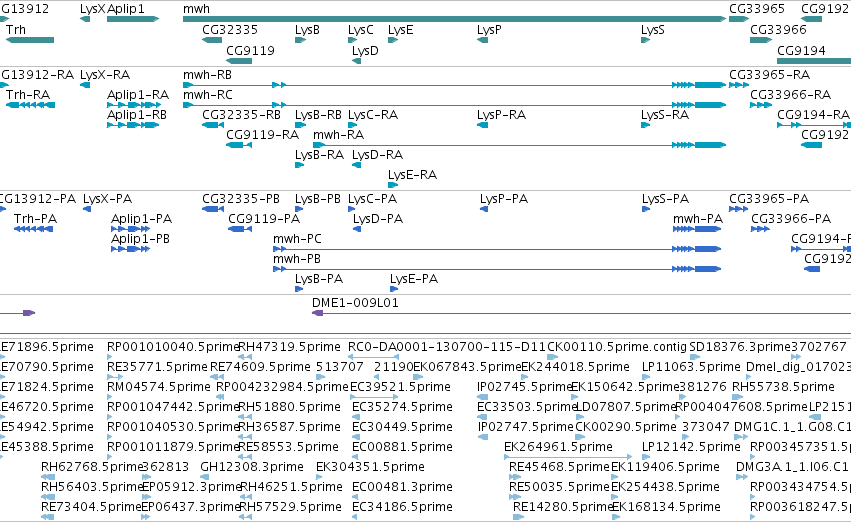
Task: Open the RE14280.5prime EST label
Action: pyautogui.click(x=563, y=507)
